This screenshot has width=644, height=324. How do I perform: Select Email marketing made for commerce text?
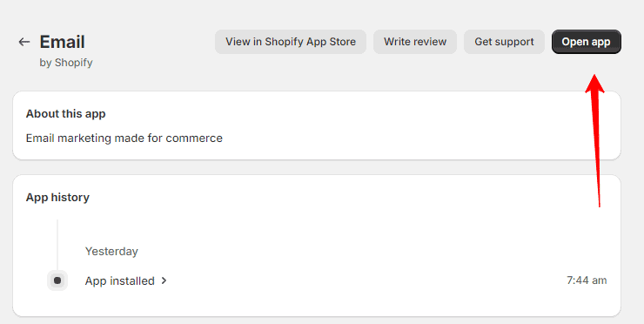(124, 138)
